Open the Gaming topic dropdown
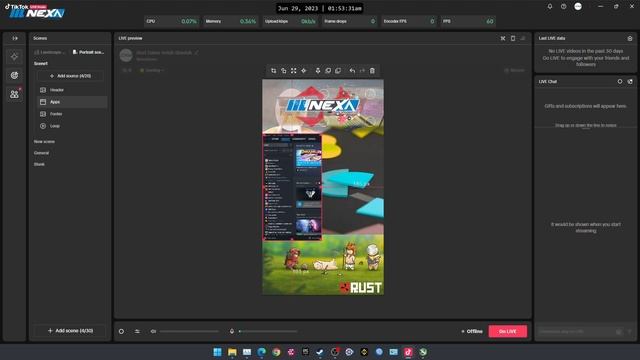The image size is (640, 360). coord(152,71)
